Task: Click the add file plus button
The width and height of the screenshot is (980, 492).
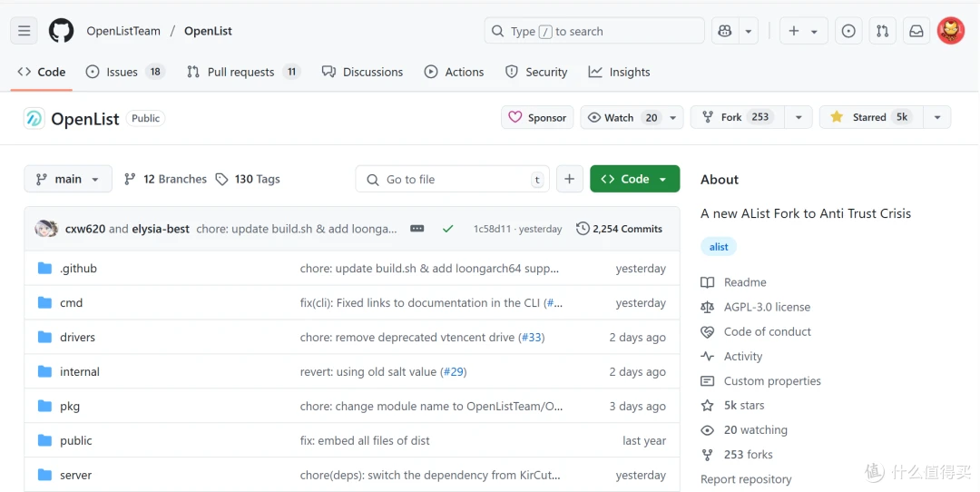Action: tap(569, 180)
